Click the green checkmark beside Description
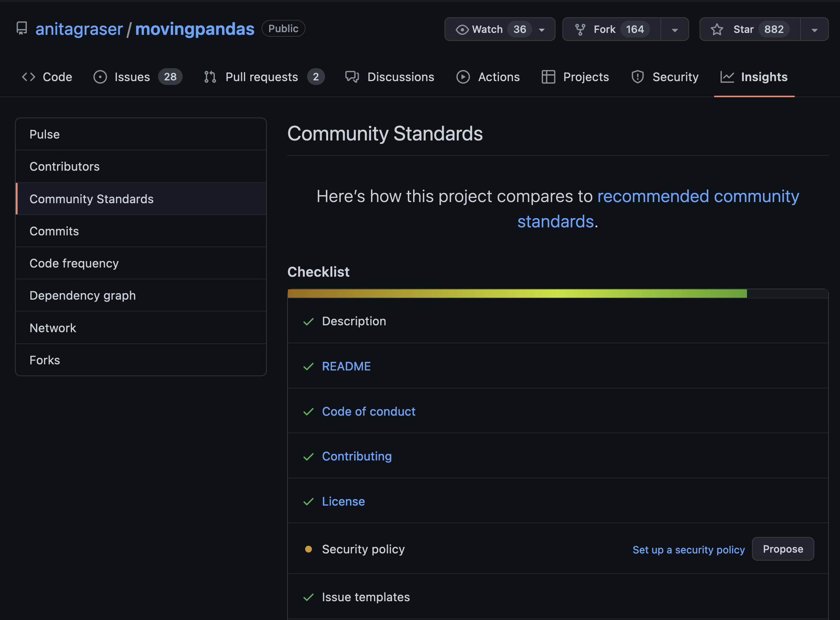Viewport: 840px width, 620px height. point(308,321)
